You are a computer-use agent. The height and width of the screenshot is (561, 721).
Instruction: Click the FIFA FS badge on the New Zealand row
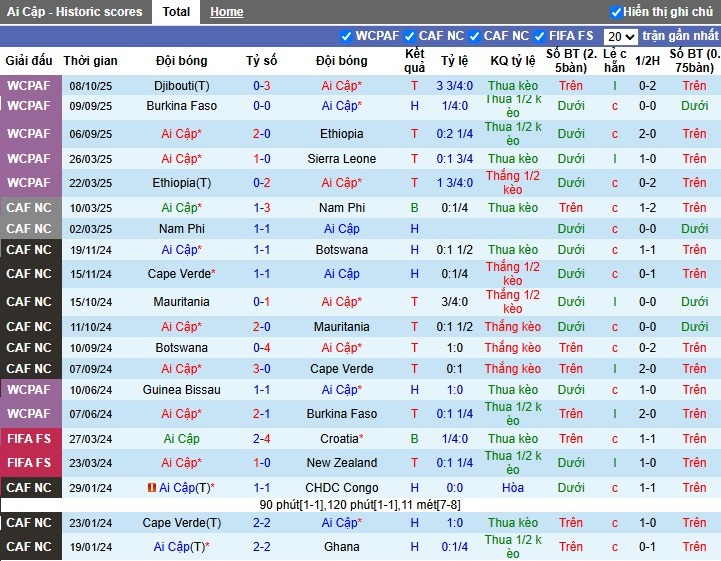[29, 463]
